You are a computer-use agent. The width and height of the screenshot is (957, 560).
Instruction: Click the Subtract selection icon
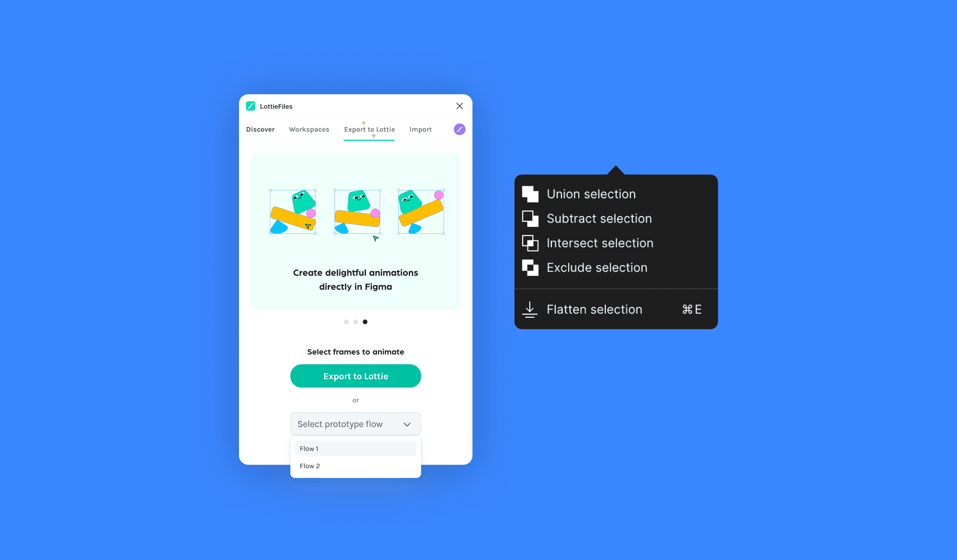(530, 218)
